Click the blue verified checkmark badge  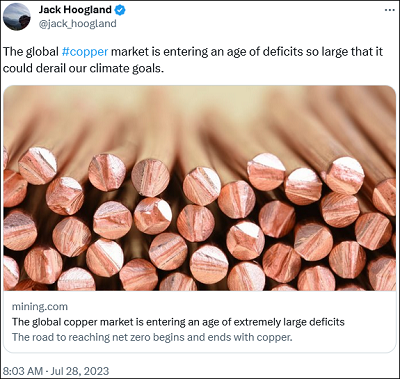(x=120, y=10)
